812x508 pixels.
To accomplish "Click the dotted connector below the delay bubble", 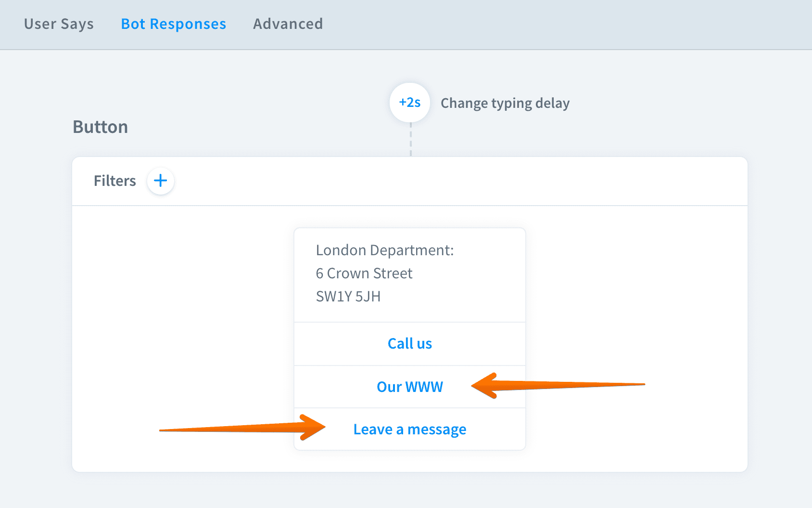I will click(410, 140).
